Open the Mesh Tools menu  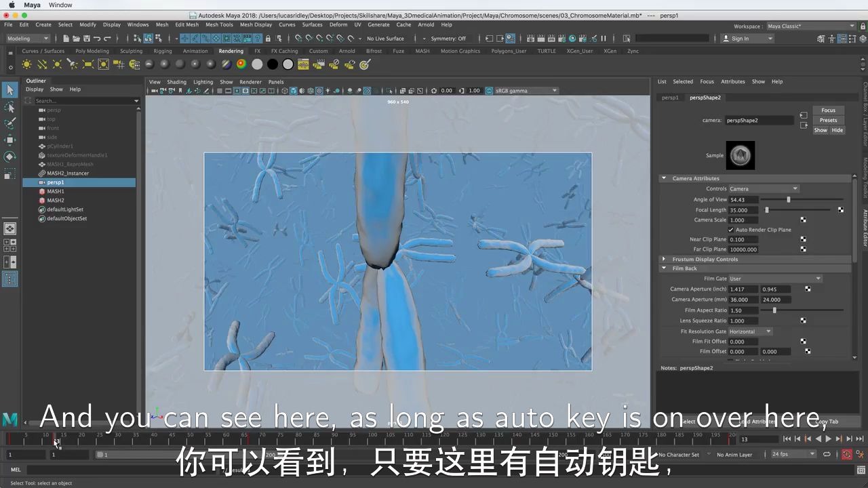[219, 24]
